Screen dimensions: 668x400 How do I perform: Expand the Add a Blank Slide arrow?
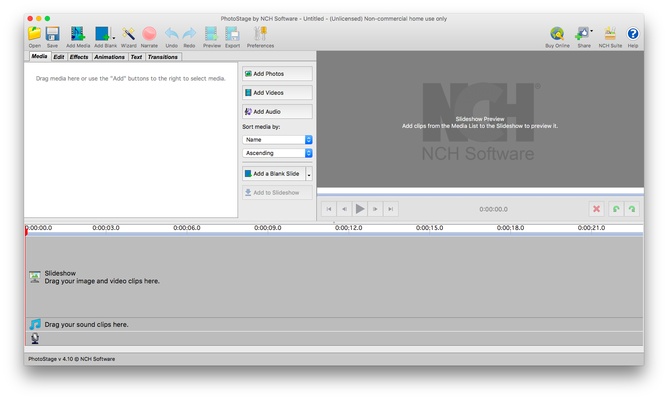(309, 174)
